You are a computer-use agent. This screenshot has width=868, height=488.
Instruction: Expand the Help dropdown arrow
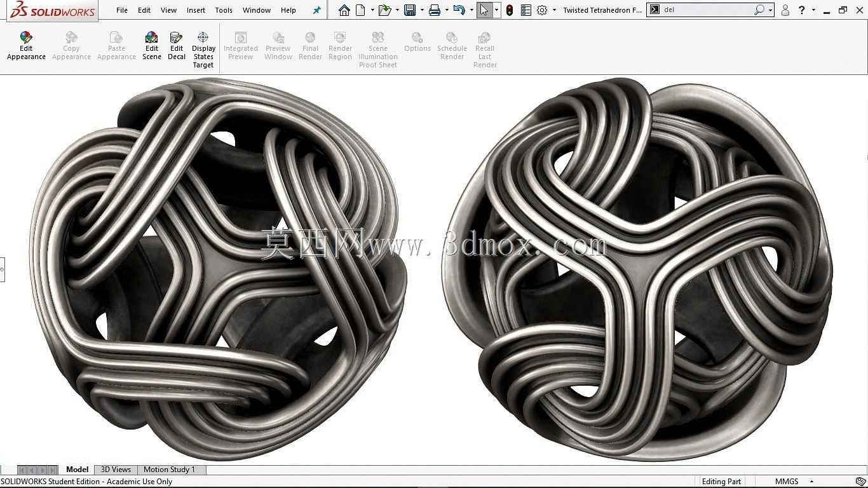(813, 10)
